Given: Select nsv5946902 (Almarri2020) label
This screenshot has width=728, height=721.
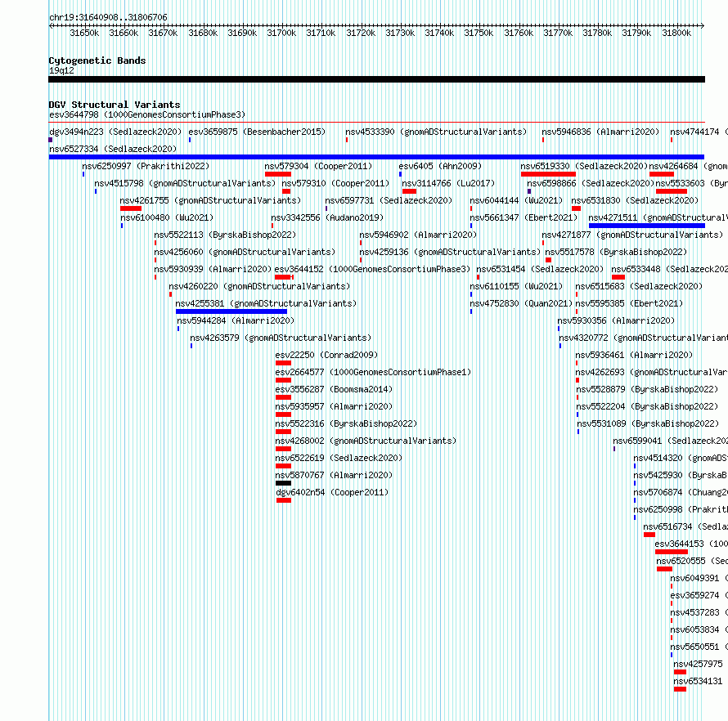Looking at the screenshot, I should (418, 235).
